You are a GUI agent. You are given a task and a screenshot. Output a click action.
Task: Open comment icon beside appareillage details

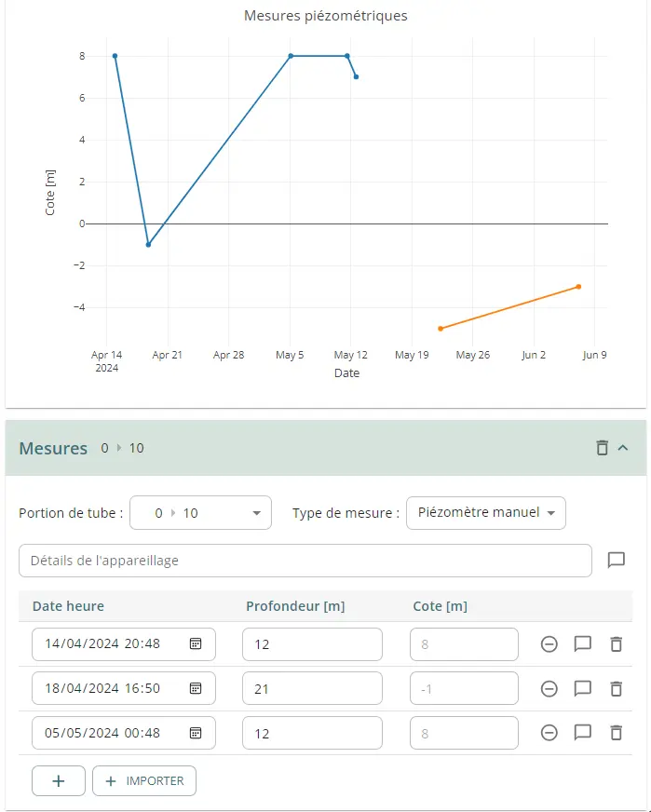tap(616, 560)
